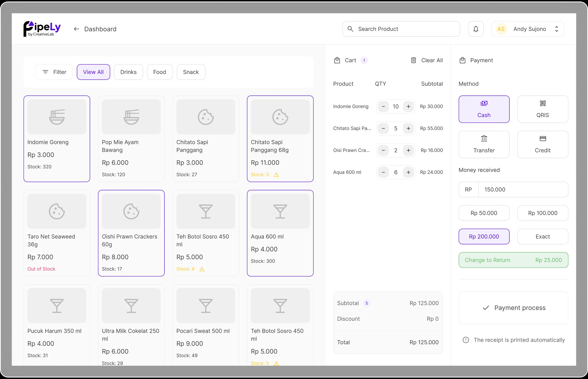Select the Aqua 600 ml product card

pos(280,233)
